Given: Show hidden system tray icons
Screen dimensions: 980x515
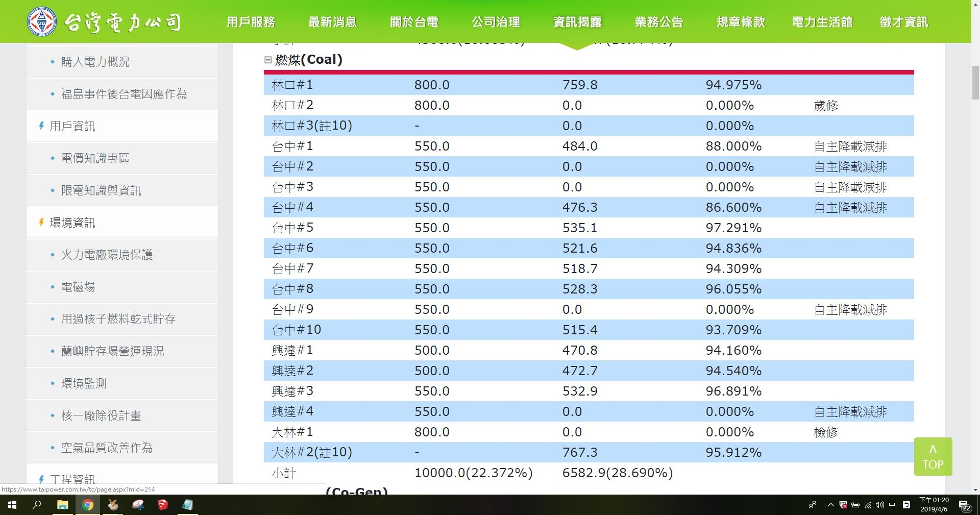Looking at the screenshot, I should [x=830, y=505].
